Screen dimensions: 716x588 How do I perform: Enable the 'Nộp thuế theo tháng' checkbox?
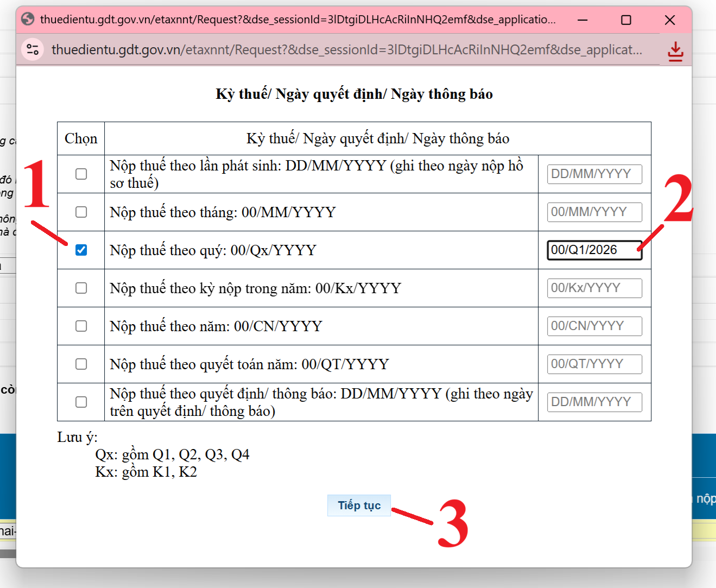pos(81,212)
